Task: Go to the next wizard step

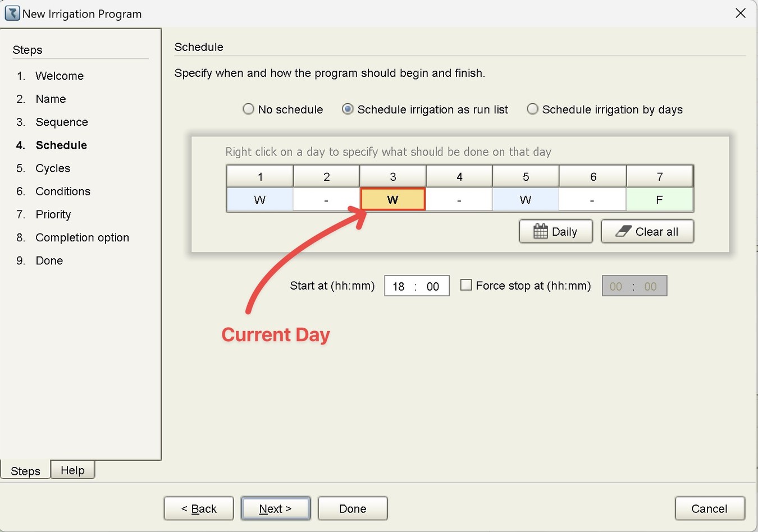Action: point(275,508)
